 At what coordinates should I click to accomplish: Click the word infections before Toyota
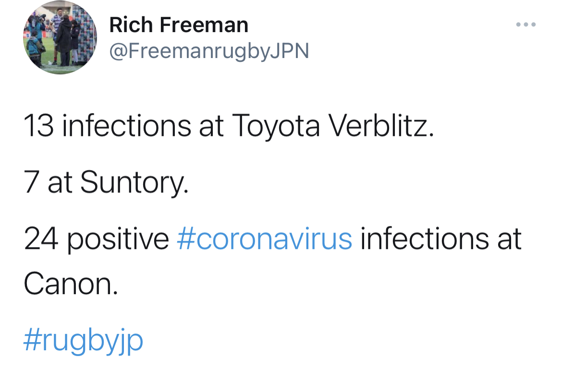(126, 126)
